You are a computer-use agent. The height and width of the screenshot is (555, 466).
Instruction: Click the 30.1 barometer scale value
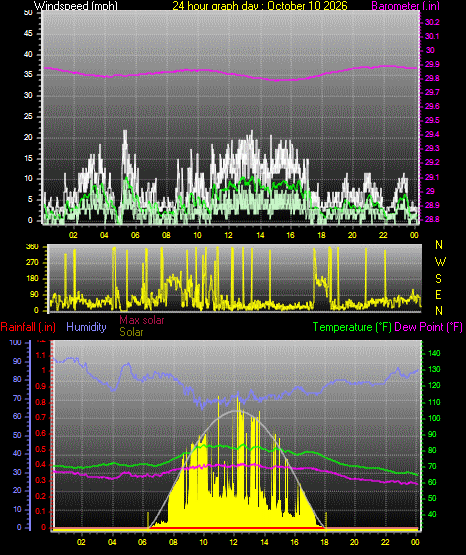tap(432, 36)
